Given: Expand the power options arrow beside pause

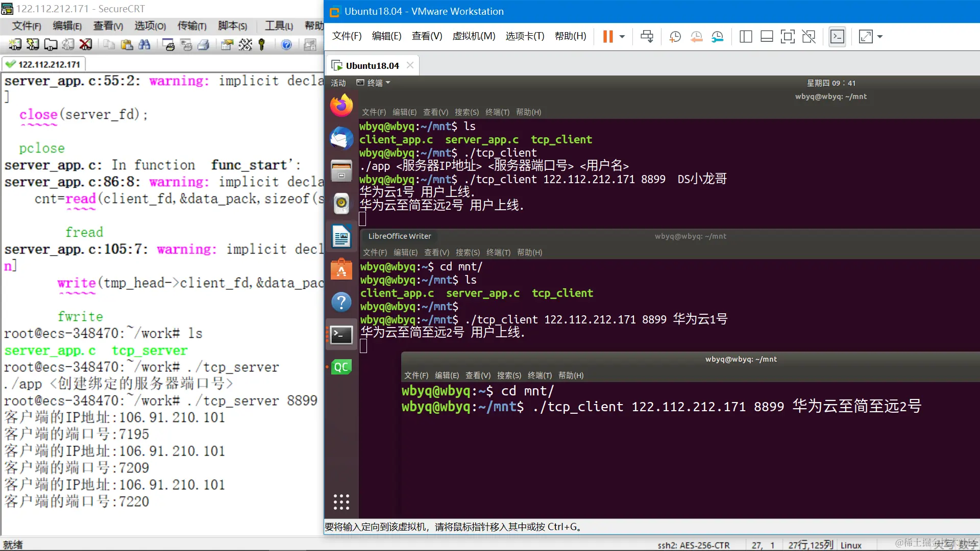Looking at the screenshot, I should click(x=622, y=37).
